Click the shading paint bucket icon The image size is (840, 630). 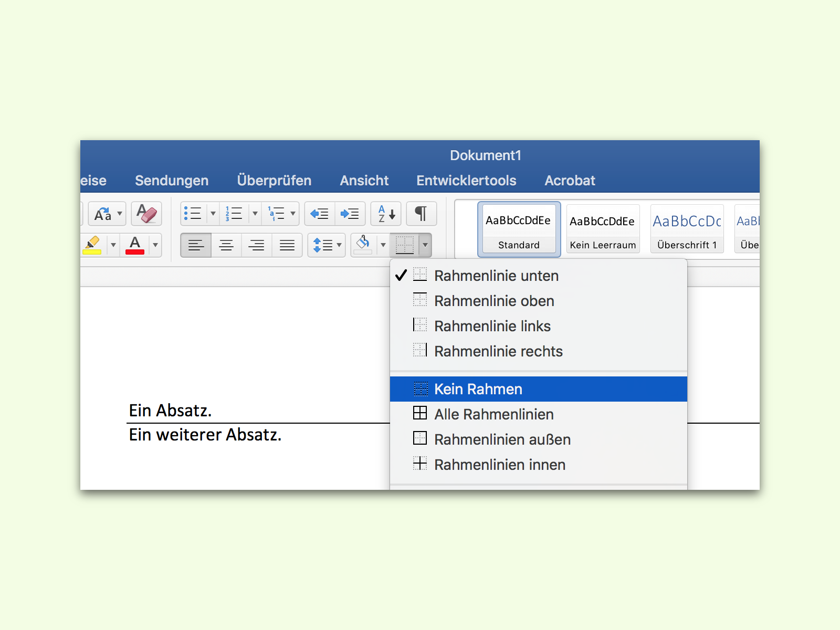tap(363, 245)
